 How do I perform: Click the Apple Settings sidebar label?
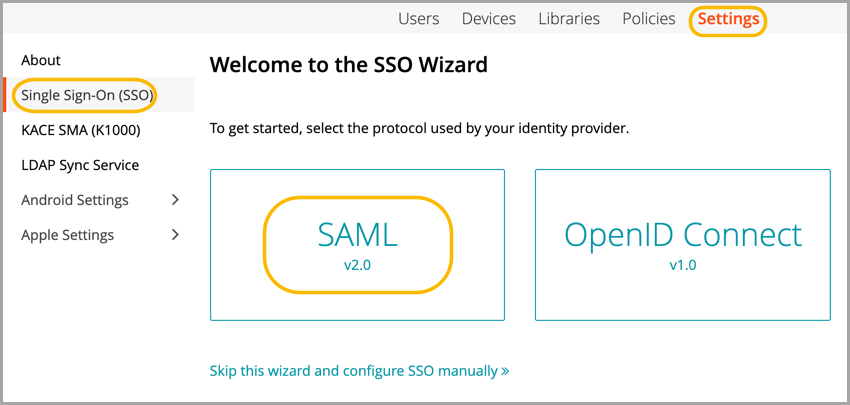[x=67, y=235]
